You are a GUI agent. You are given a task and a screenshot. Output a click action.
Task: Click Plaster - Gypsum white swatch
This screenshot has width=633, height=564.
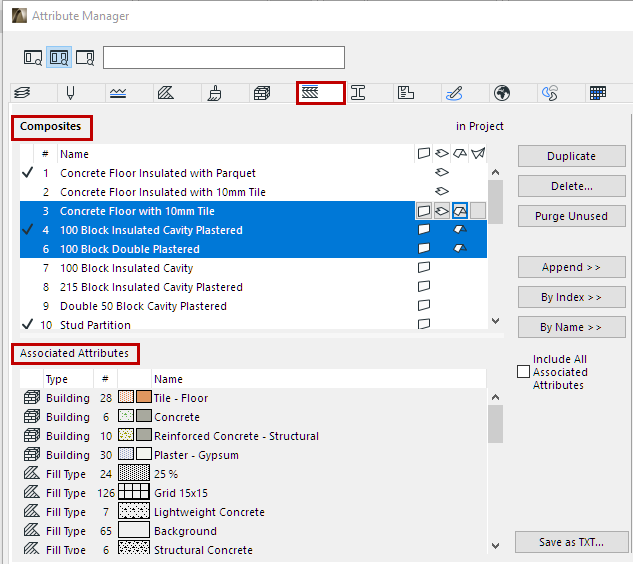pos(144,455)
